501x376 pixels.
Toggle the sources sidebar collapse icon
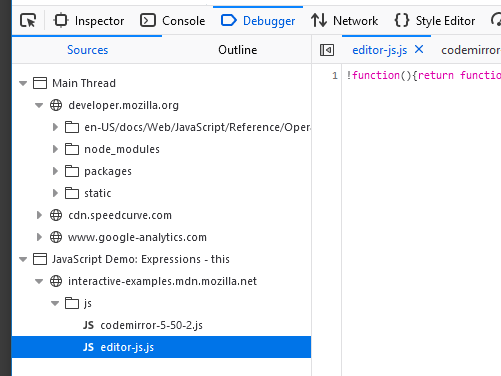pyautogui.click(x=327, y=50)
